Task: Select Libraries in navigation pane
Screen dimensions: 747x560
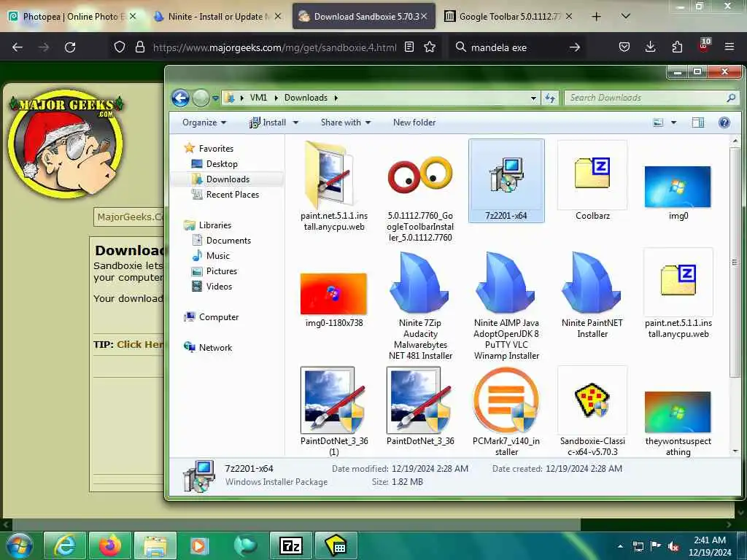Action: pos(208,225)
